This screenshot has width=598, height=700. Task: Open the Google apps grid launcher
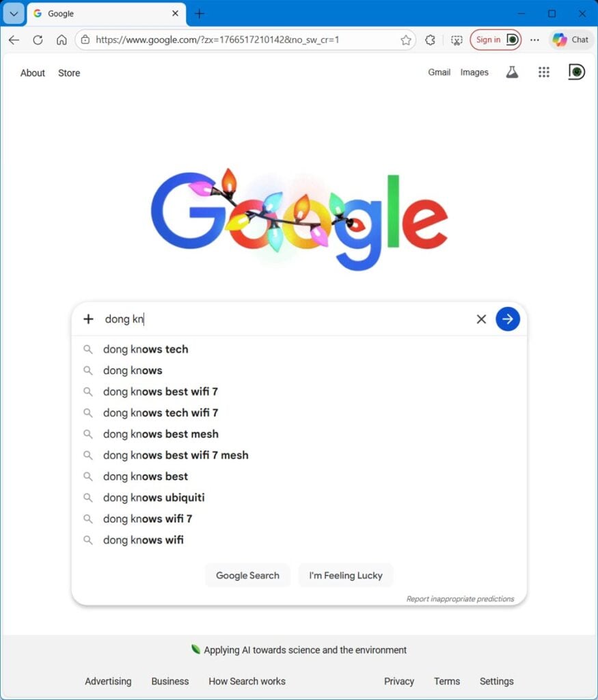[544, 72]
